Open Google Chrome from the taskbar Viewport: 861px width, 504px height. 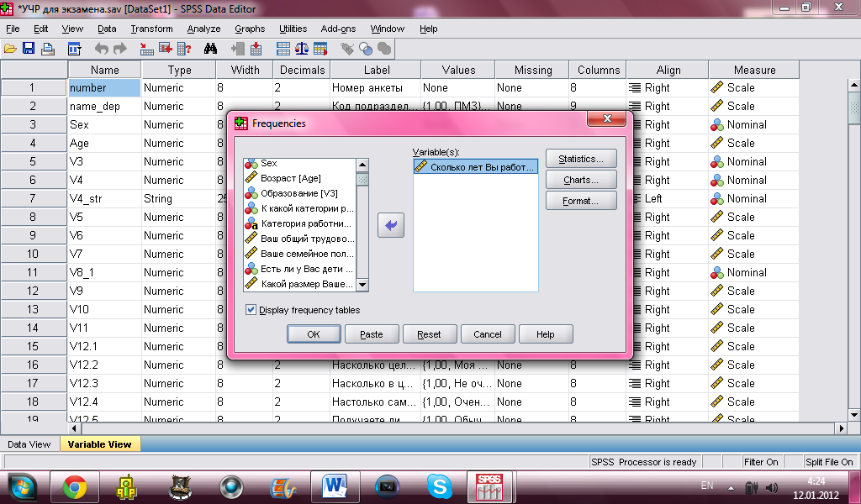point(75,487)
